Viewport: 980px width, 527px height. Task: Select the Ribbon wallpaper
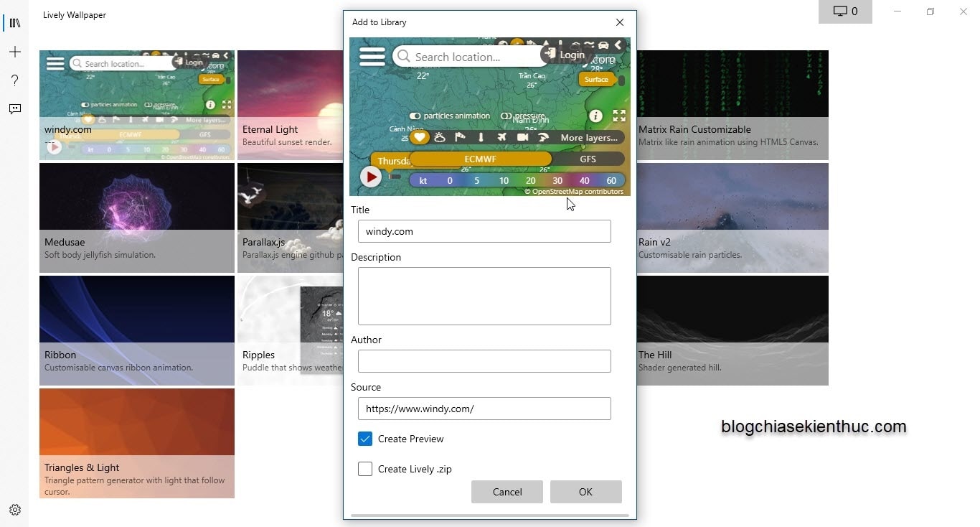point(137,330)
